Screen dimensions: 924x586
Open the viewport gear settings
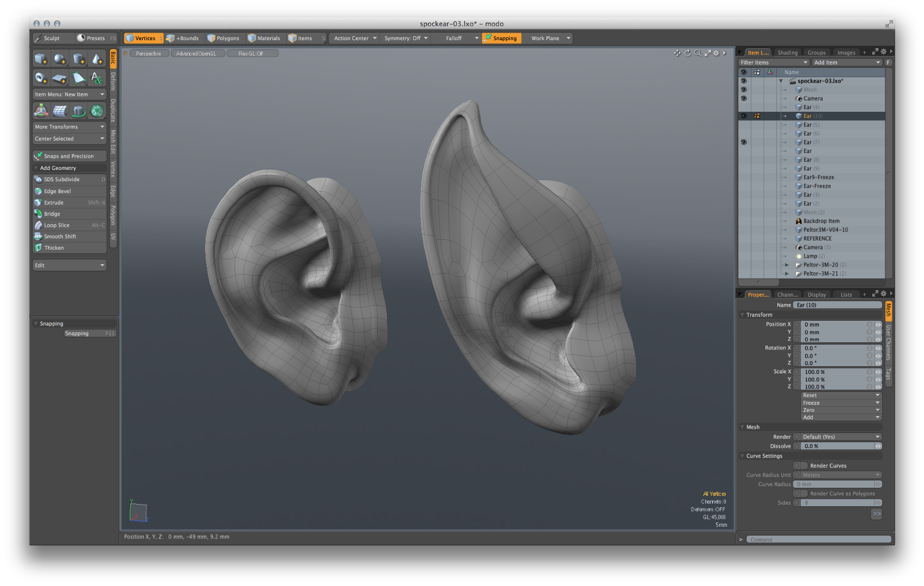tap(717, 53)
